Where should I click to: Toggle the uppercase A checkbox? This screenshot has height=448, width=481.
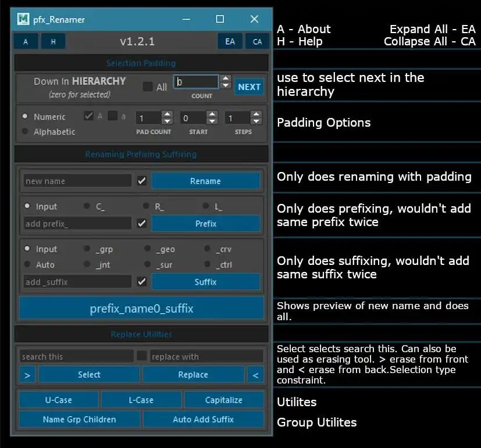click(89, 116)
